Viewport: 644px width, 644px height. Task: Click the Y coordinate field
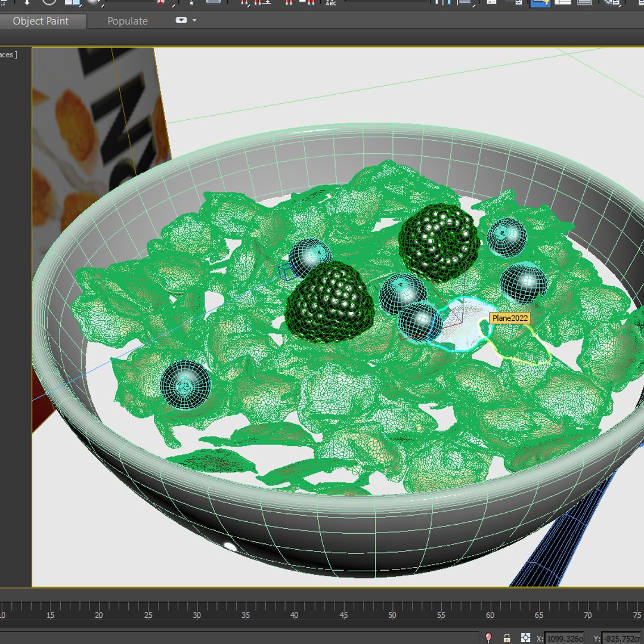point(622,638)
